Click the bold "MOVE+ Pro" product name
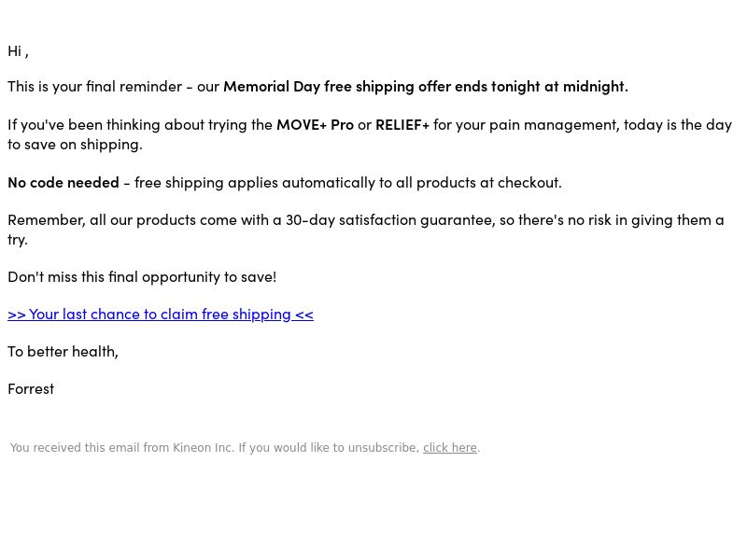This screenshot has height=560, width=747. point(315,124)
